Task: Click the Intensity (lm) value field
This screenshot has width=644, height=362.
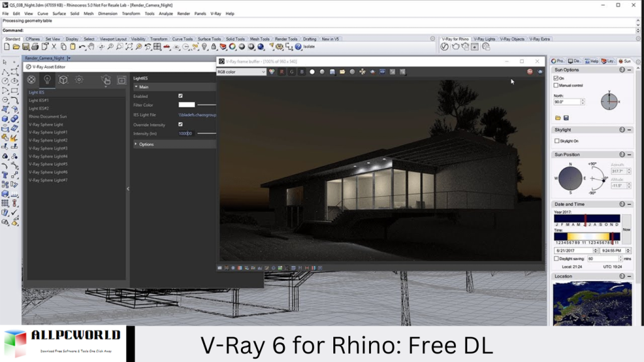Action: 186,133
